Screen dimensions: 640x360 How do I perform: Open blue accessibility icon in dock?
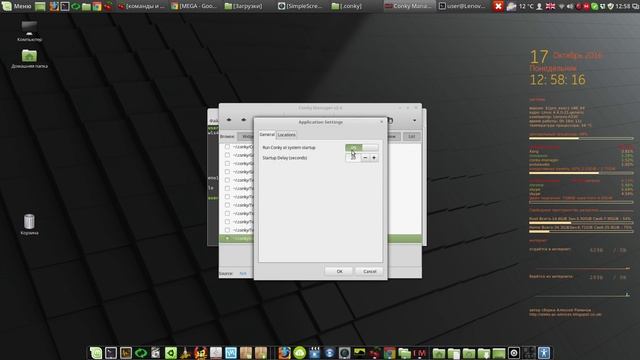click(x=544, y=353)
